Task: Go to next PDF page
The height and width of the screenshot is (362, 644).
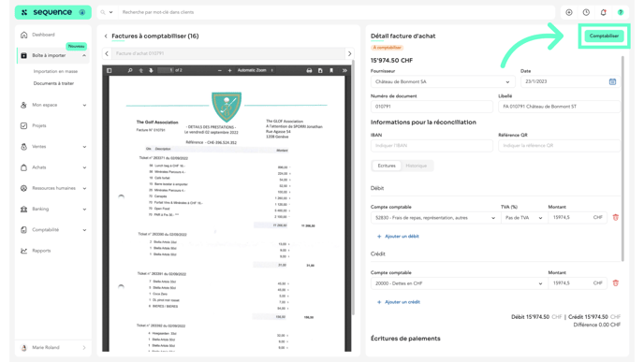Action: (x=151, y=70)
